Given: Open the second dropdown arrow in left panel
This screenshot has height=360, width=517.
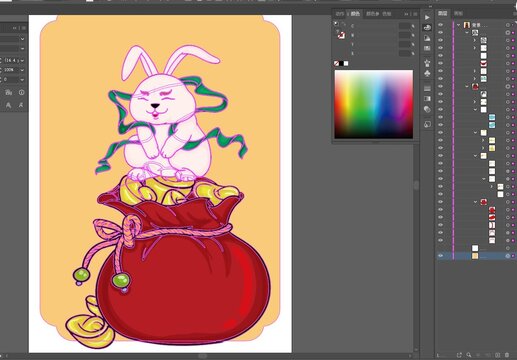Looking at the screenshot, I should coord(22,49).
